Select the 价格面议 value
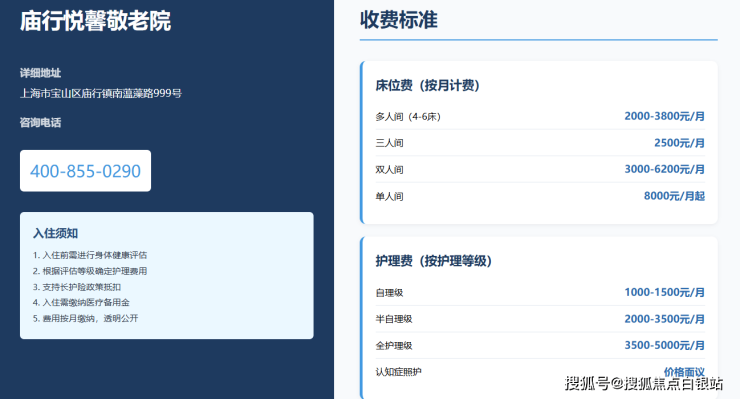740x399 pixels. click(684, 372)
